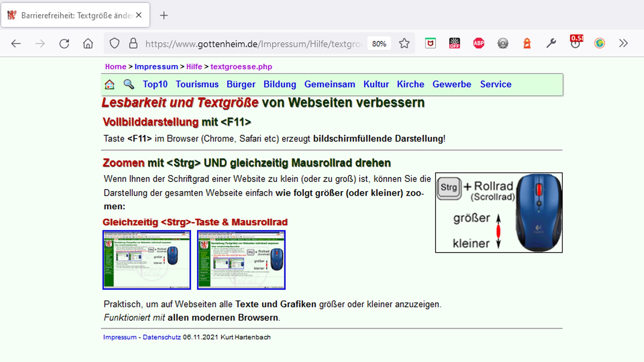The height and width of the screenshot is (362, 644).
Task: Open the Tourismus navigation menu
Action: coord(197,84)
